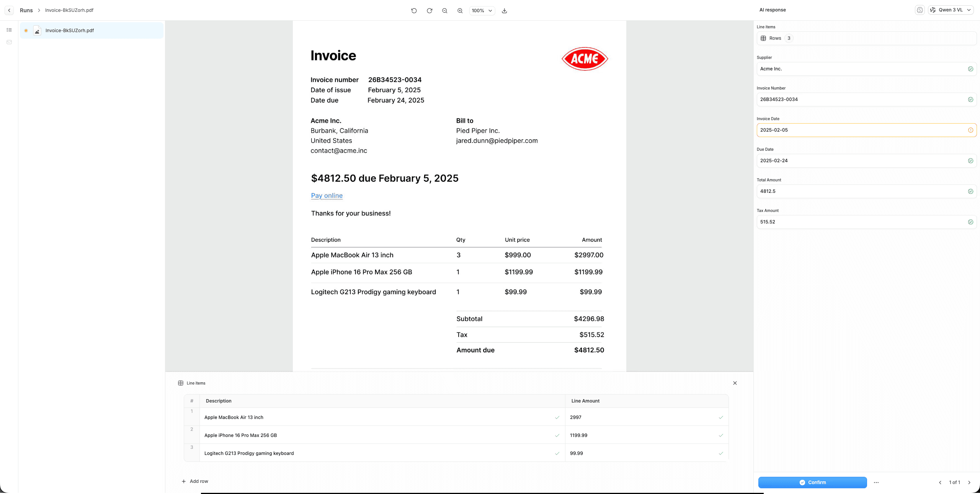
Task: Click the rotate clockwise icon
Action: coord(430,11)
